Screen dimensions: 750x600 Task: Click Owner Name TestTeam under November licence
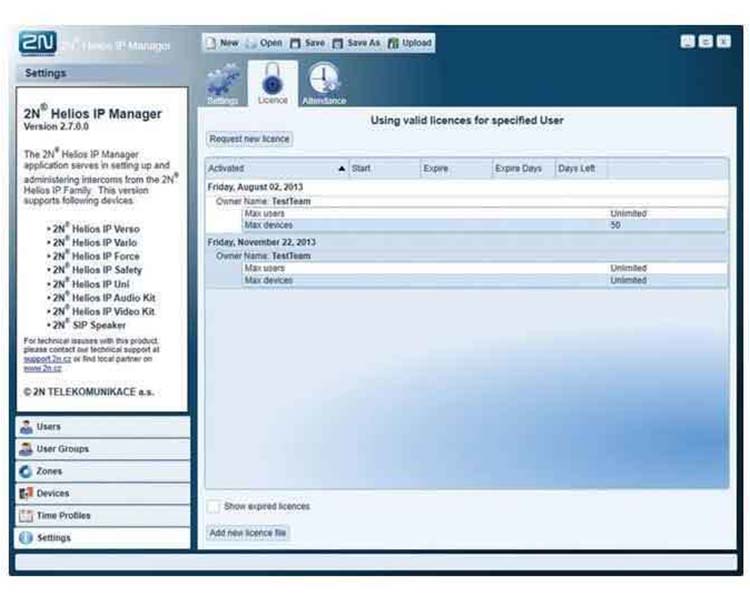click(x=263, y=256)
